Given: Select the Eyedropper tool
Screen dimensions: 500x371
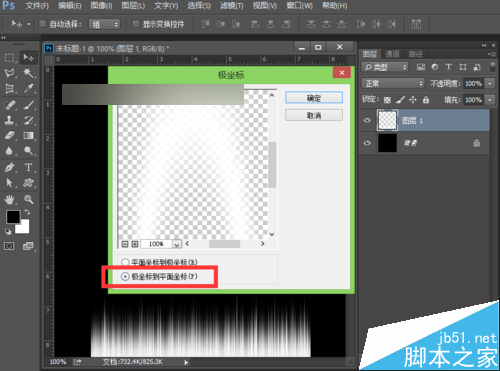Looking at the screenshot, I should click(x=29, y=89).
